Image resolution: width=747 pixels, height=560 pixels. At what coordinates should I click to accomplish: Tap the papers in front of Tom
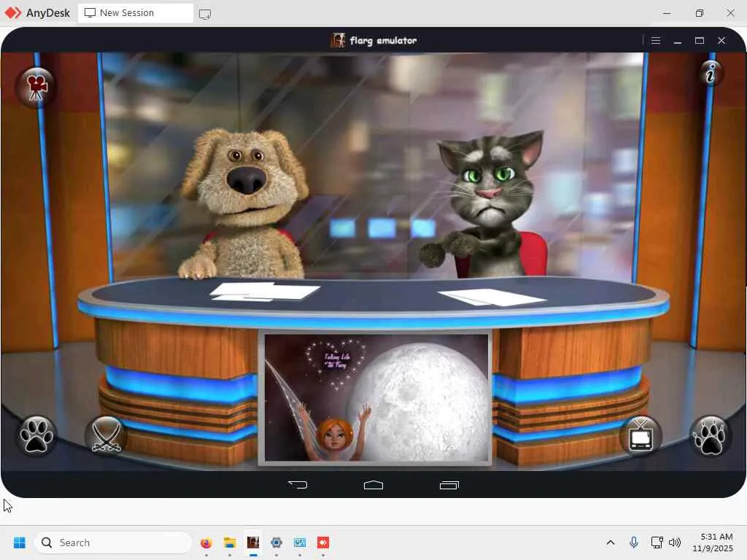[492, 297]
